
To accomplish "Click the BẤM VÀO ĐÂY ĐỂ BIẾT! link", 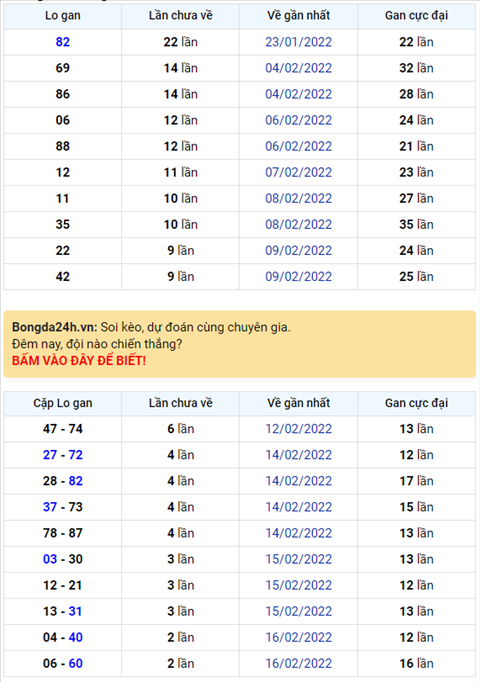I will (79, 361).
